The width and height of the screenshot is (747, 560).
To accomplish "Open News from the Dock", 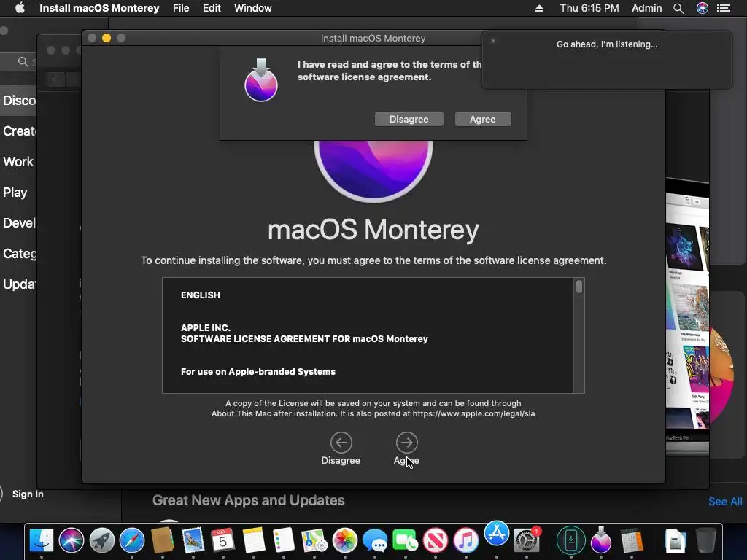I will point(436,542).
